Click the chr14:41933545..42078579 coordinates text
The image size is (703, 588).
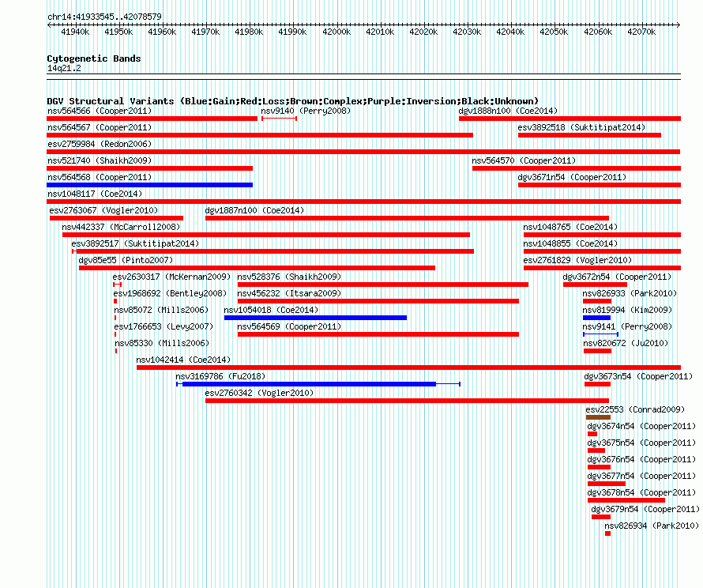pos(104,17)
